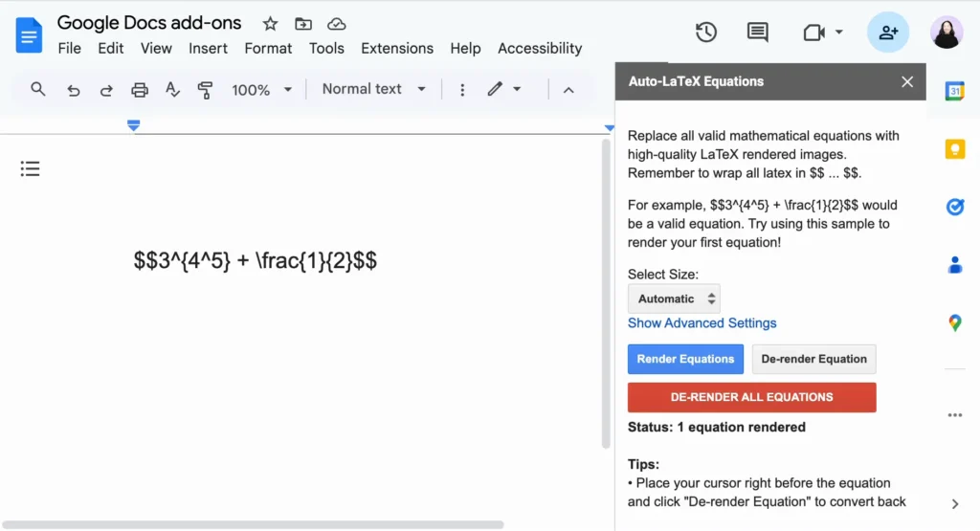The image size is (980, 531).
Task: Open the three-dot more toolbar options
Action: [462, 90]
